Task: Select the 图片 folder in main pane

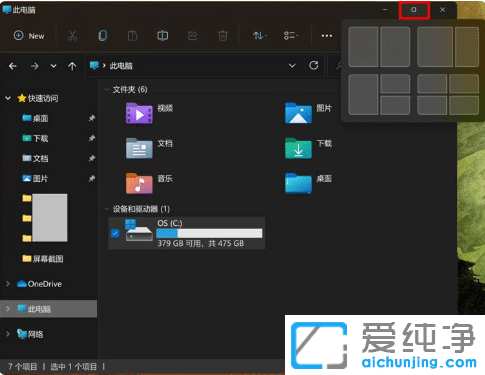Action: coord(298,113)
